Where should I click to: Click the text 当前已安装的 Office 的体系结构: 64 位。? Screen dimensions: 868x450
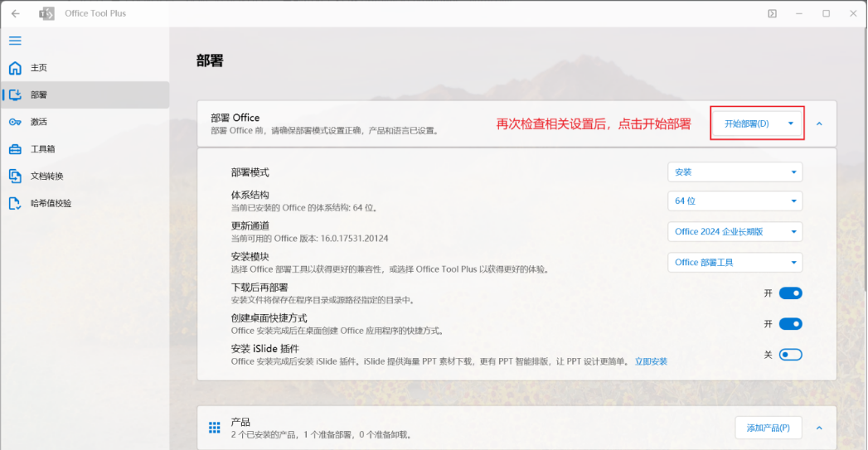305,207
